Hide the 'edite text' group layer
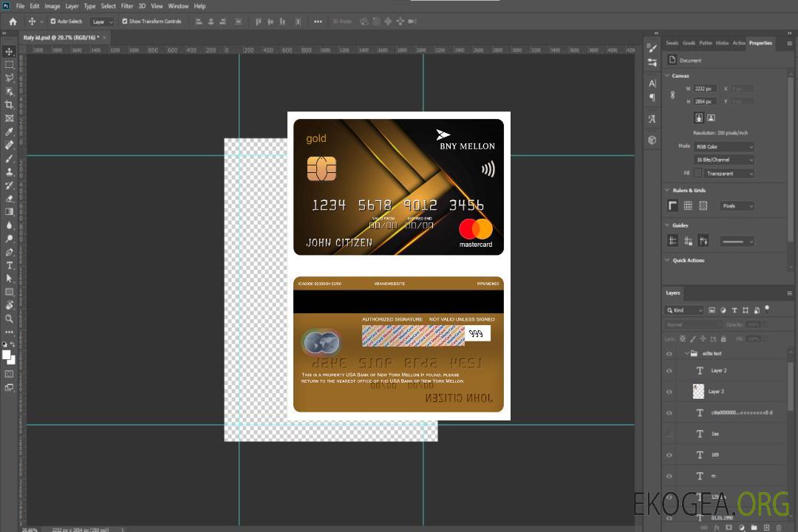The image size is (798, 532). [x=669, y=354]
